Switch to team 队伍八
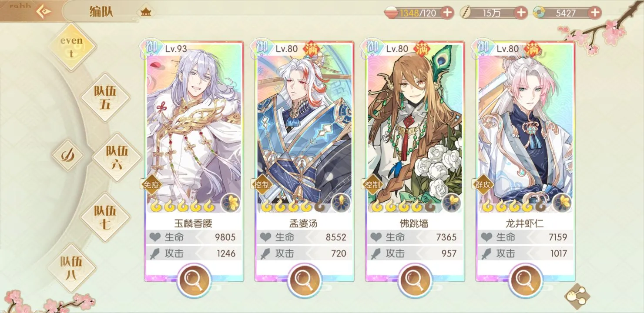 [72, 268]
